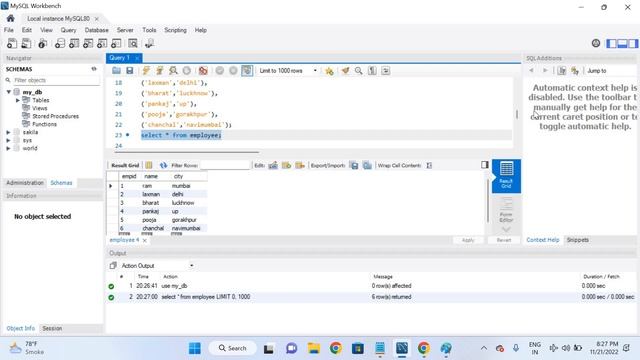The image size is (640, 360).
Task: Refresh the result grid data
Action: pos(164,165)
